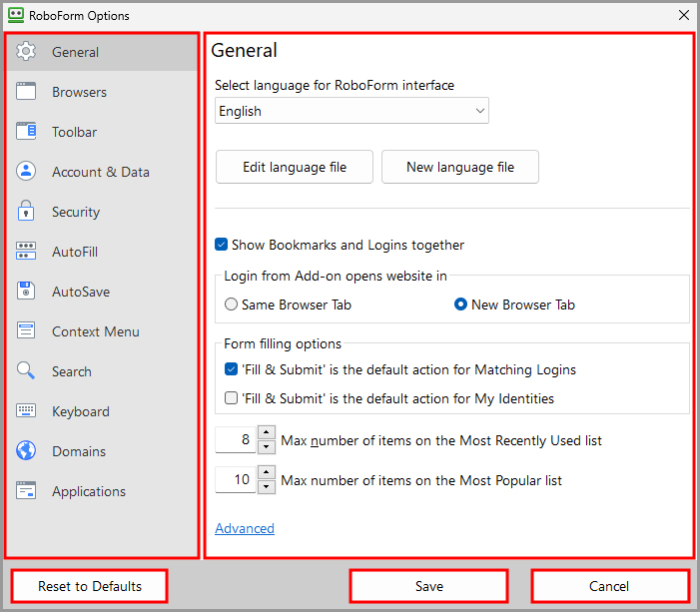Select the AutoSave section
Image resolution: width=700 pixels, height=612 pixels.
[x=102, y=292]
